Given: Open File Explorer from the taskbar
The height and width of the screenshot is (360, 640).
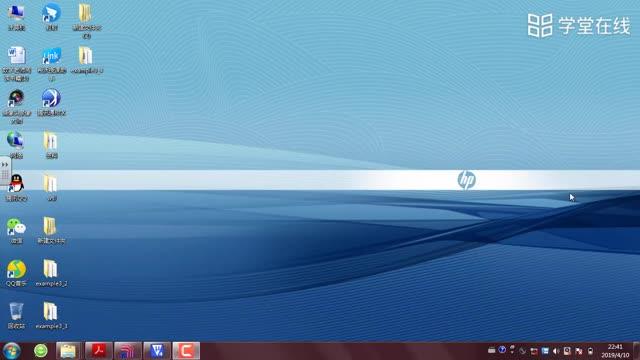Looking at the screenshot, I should [68, 351].
